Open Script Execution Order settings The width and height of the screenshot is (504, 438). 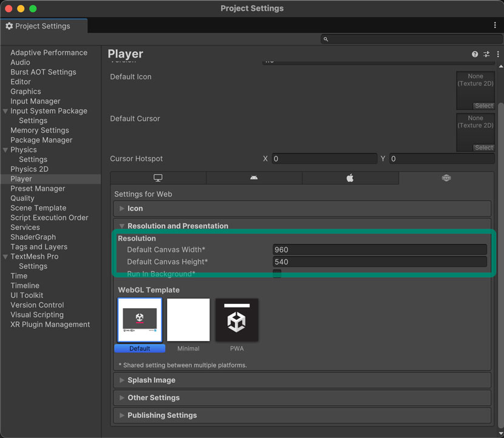(x=50, y=218)
